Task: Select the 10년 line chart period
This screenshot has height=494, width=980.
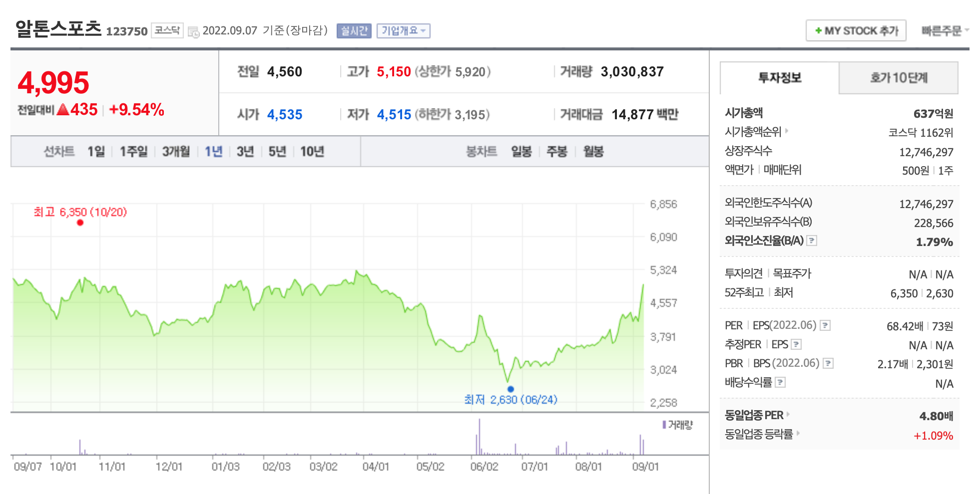Action: tap(312, 151)
